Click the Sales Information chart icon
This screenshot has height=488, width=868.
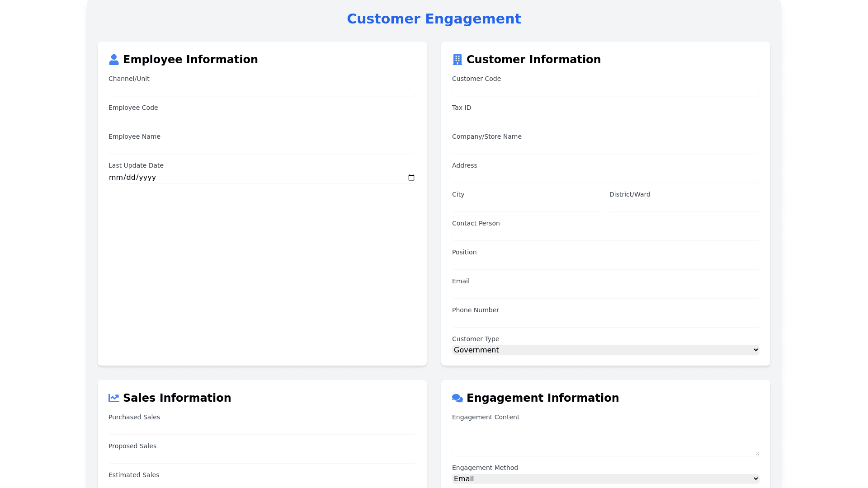tap(114, 398)
